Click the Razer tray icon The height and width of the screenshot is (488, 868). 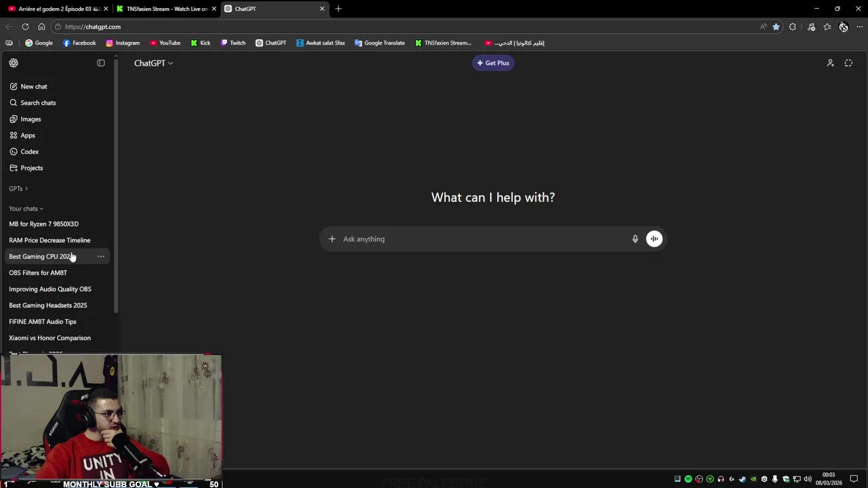tap(710, 479)
